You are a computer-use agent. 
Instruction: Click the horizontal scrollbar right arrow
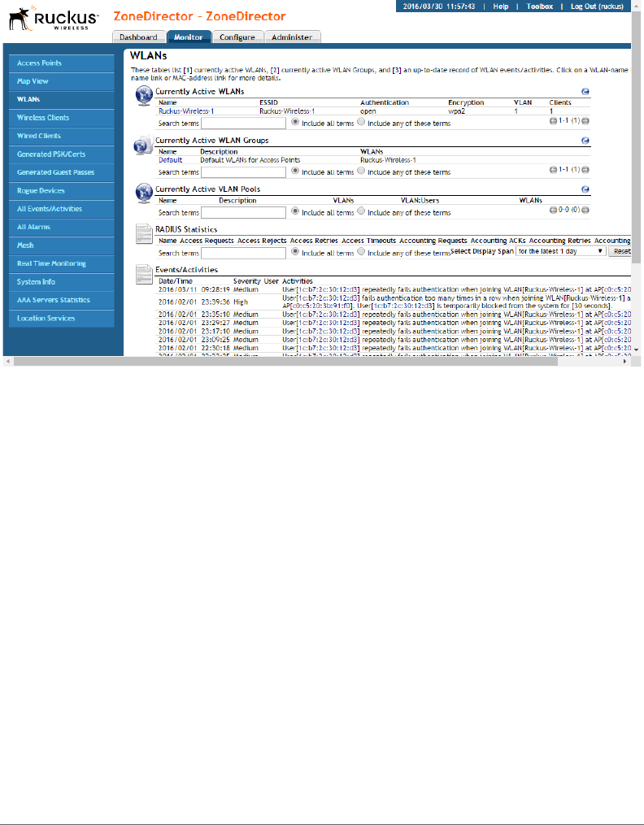click(x=624, y=362)
